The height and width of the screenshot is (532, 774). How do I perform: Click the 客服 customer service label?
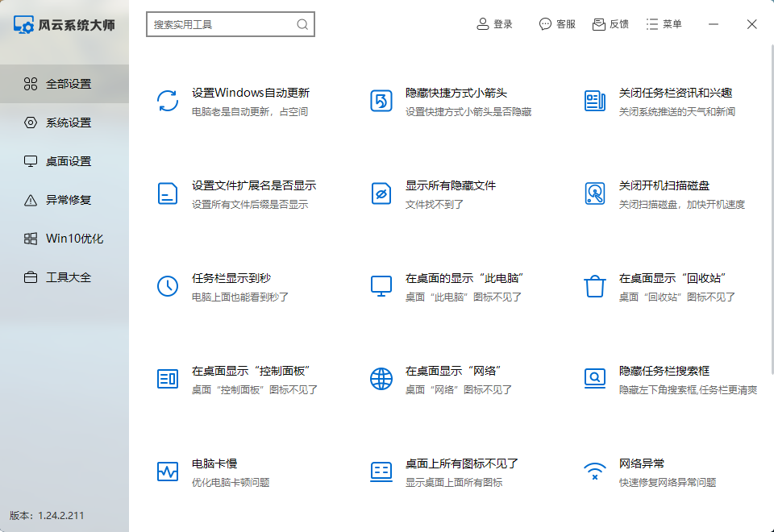[x=566, y=24]
